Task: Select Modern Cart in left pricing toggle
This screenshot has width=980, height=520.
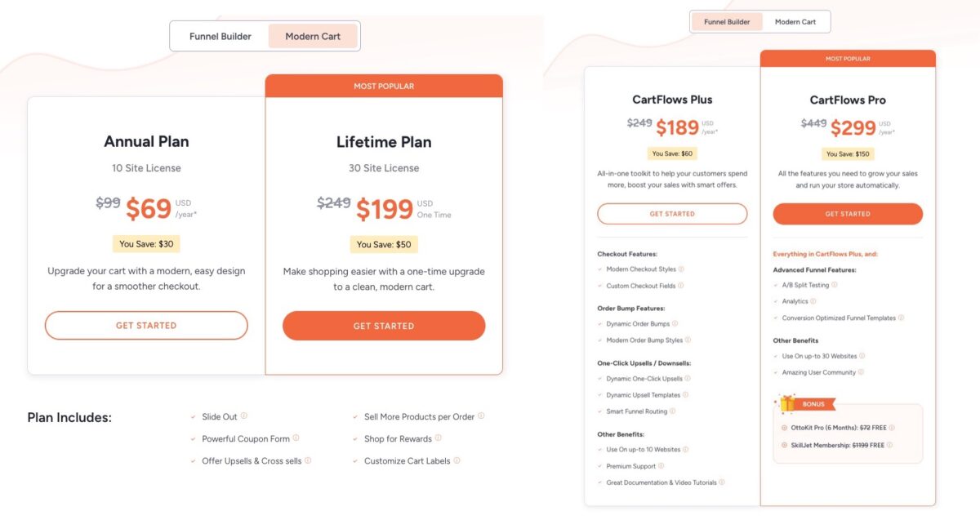Action: (x=313, y=37)
